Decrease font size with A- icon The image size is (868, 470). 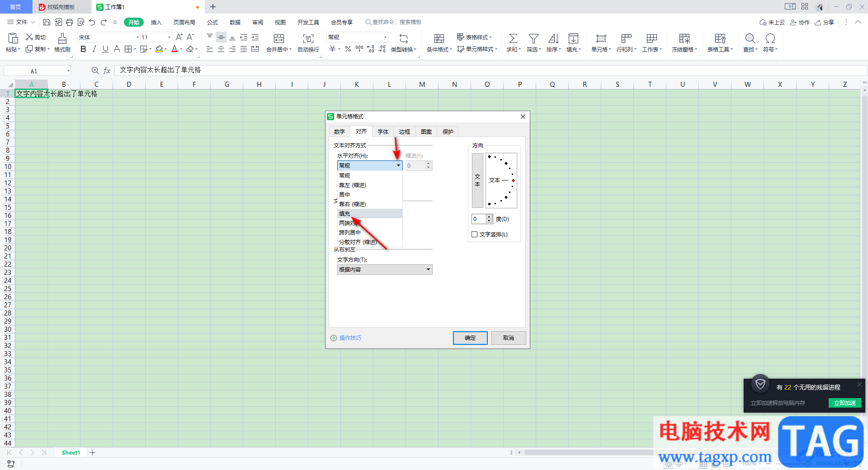[190, 37]
